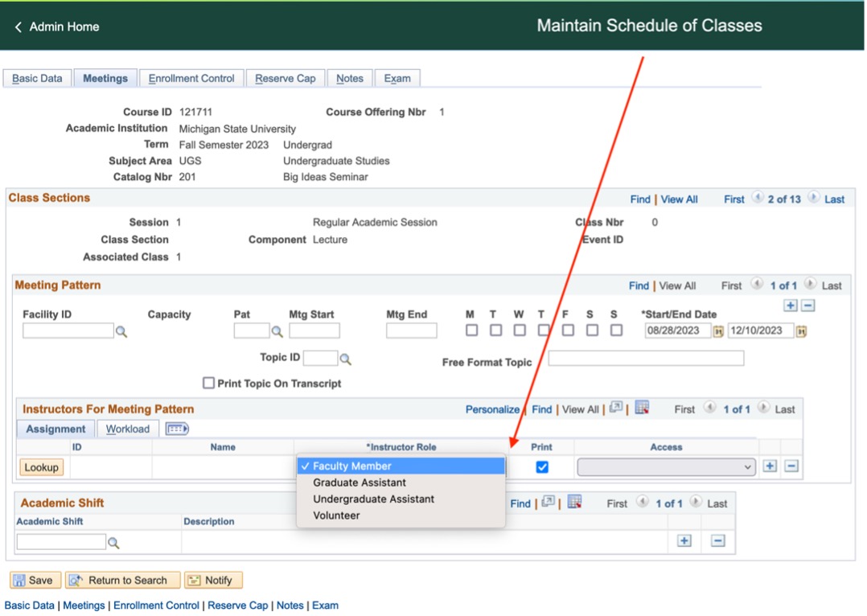
Task: Switch to the Notes tab
Action: pos(350,79)
